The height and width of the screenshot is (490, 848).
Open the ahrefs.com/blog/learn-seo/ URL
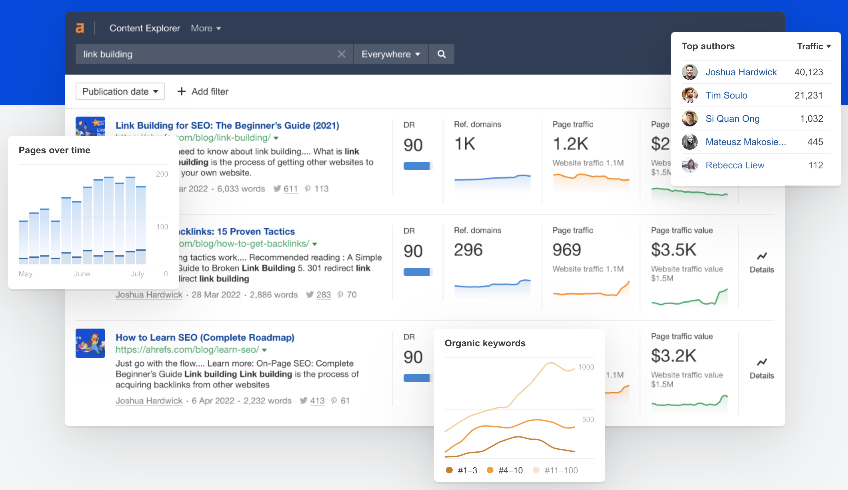187,350
